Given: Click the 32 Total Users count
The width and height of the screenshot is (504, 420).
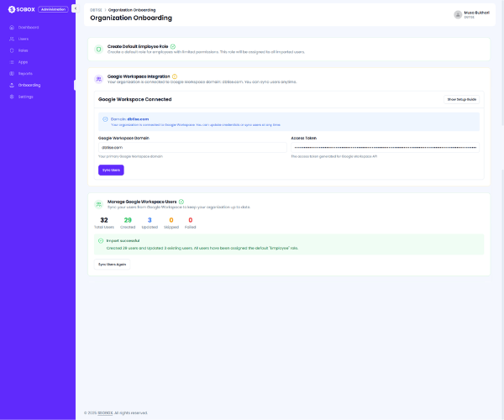Looking at the screenshot, I should click(104, 220).
